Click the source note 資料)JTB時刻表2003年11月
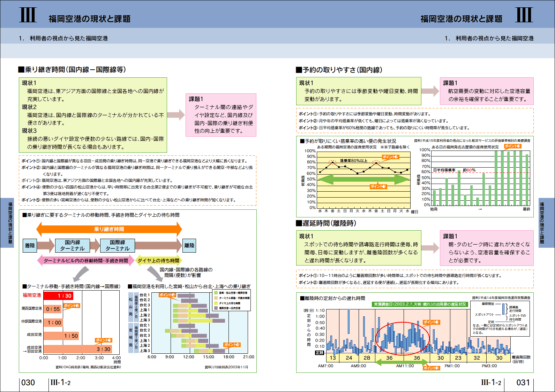 [x=226, y=367]
